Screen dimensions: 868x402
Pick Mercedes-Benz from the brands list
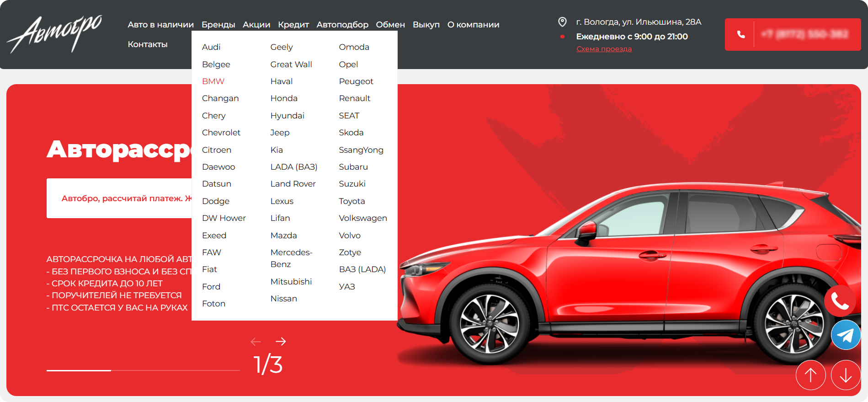coord(291,258)
